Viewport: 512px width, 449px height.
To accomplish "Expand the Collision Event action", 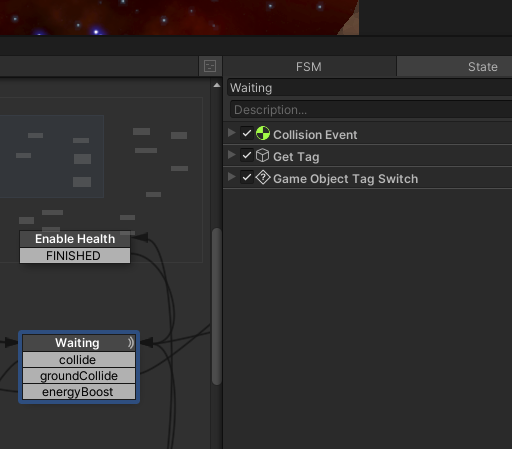I will click(x=231, y=133).
